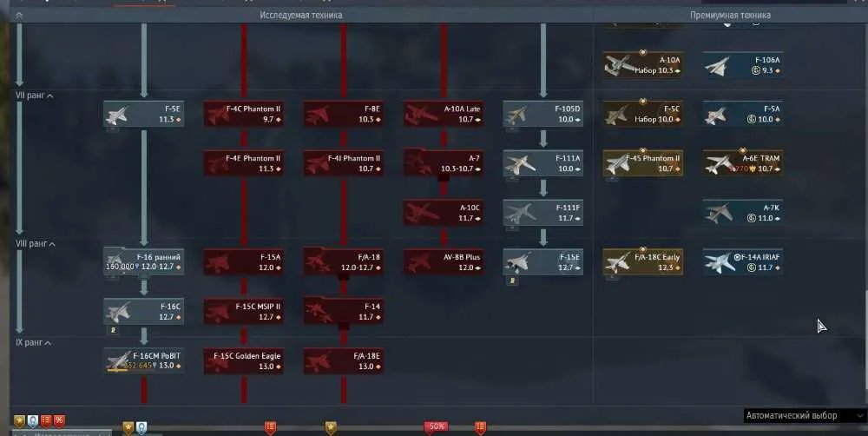Viewport: 868px width, 436px height.
Task: Switch to Премиумная техника header
Action: (730, 15)
